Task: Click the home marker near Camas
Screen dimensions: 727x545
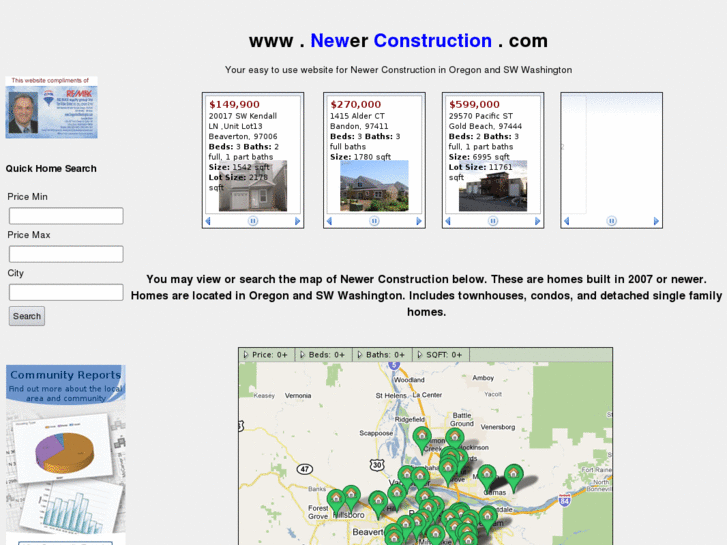Action: coord(487,477)
